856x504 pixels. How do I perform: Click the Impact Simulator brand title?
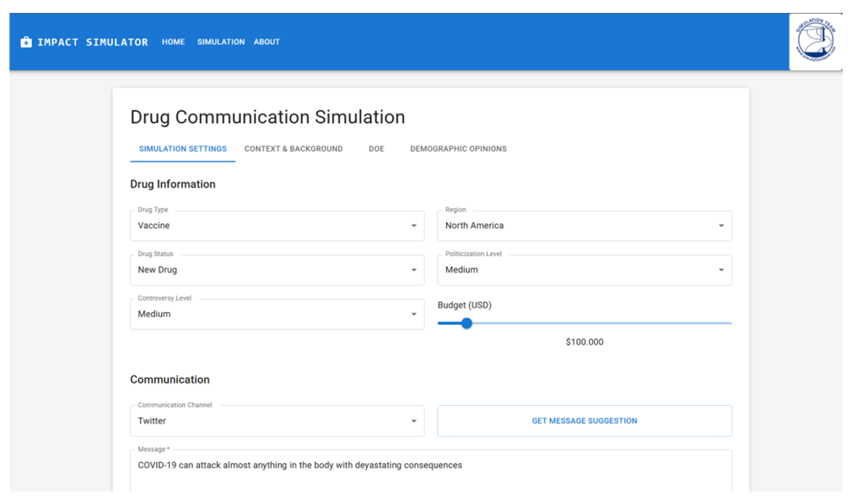pyautogui.click(x=93, y=42)
